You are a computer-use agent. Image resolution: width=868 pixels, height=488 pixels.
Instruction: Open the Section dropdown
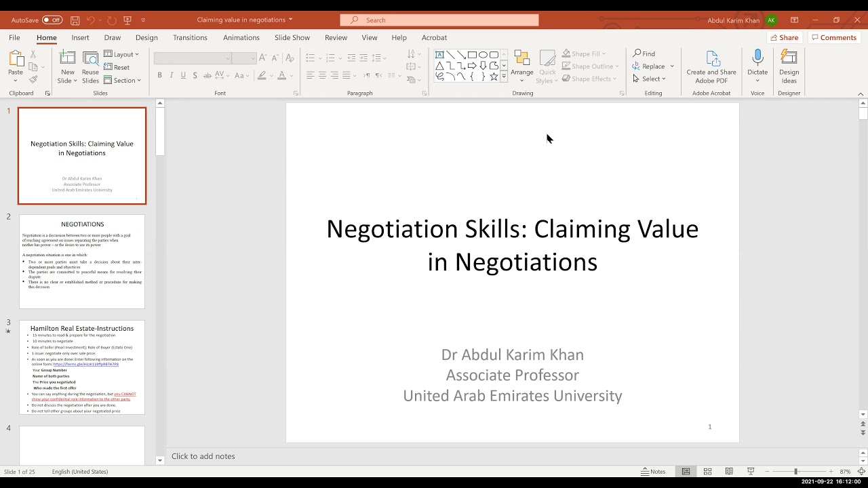(122, 80)
